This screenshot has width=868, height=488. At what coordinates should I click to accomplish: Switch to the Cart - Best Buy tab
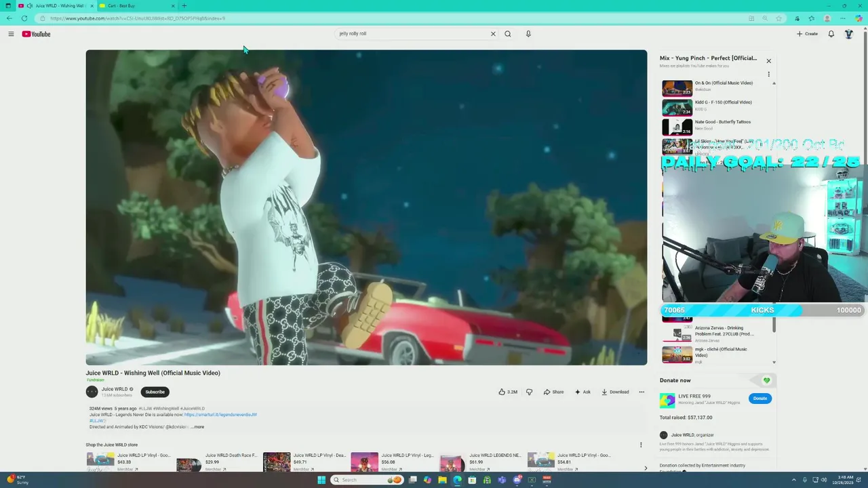tap(136, 5)
